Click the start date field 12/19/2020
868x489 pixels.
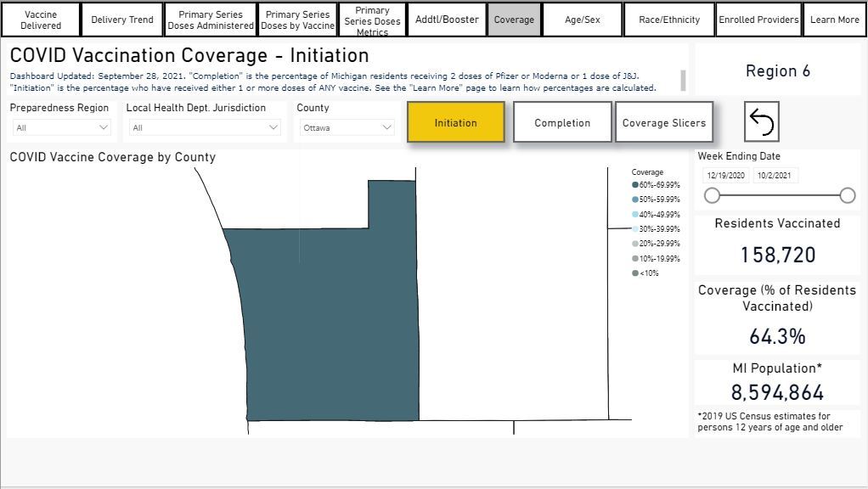point(724,176)
